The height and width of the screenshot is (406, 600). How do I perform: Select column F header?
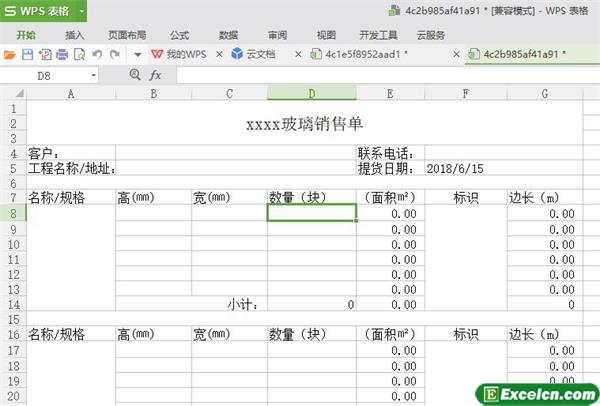(465, 93)
